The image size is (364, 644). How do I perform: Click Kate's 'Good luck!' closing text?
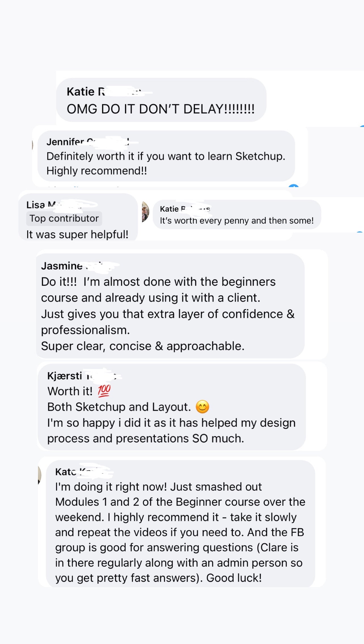click(234, 578)
